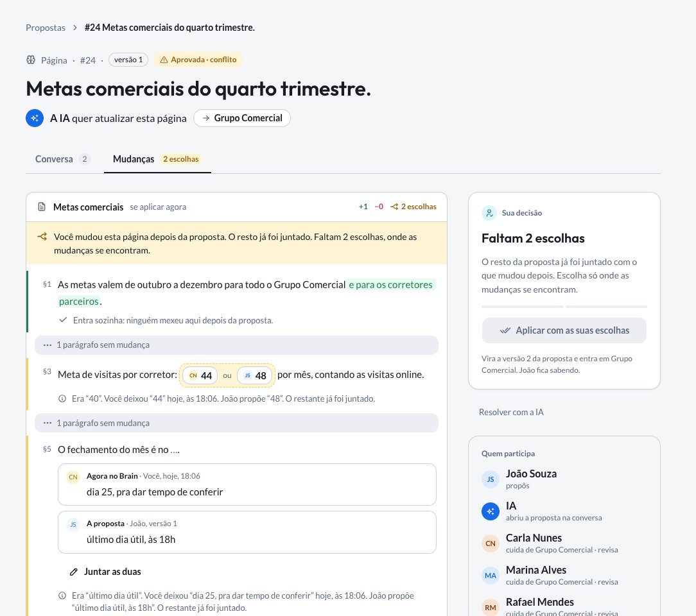Click the 2 escolhas counter in the file header

pyautogui.click(x=413, y=207)
